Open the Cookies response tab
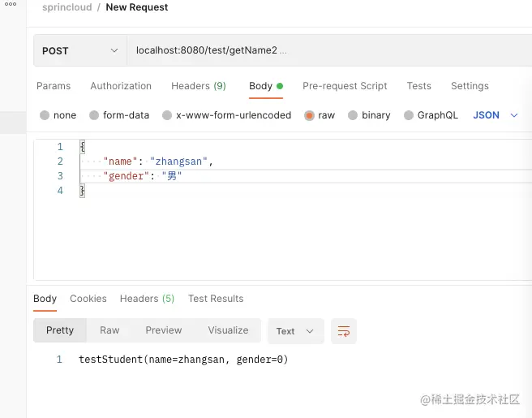Image resolution: width=532 pixels, height=418 pixels. pyautogui.click(x=88, y=299)
